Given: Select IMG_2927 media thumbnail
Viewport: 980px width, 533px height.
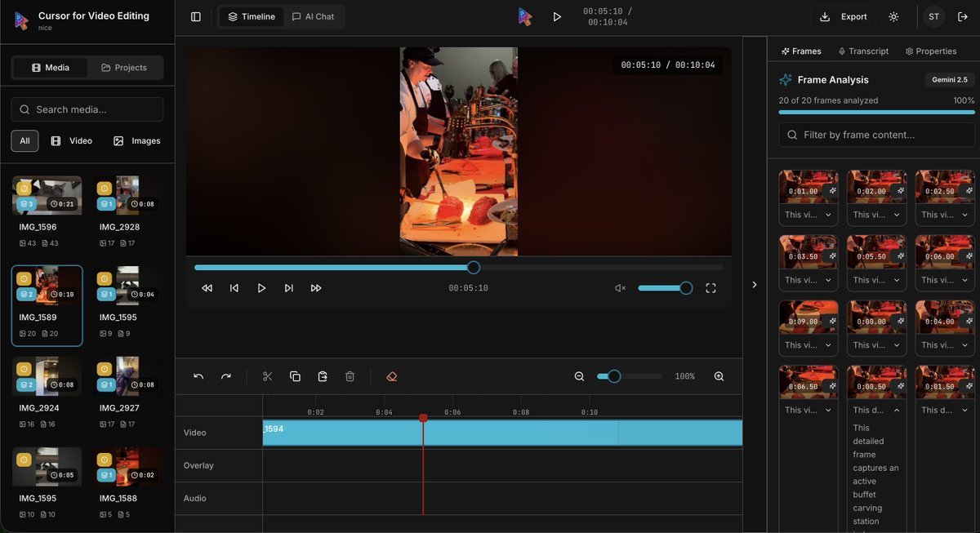Looking at the screenshot, I should pos(127,375).
